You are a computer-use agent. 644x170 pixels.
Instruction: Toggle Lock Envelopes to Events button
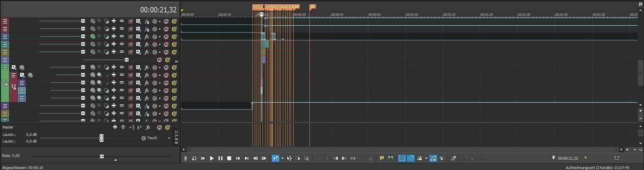[433, 158]
